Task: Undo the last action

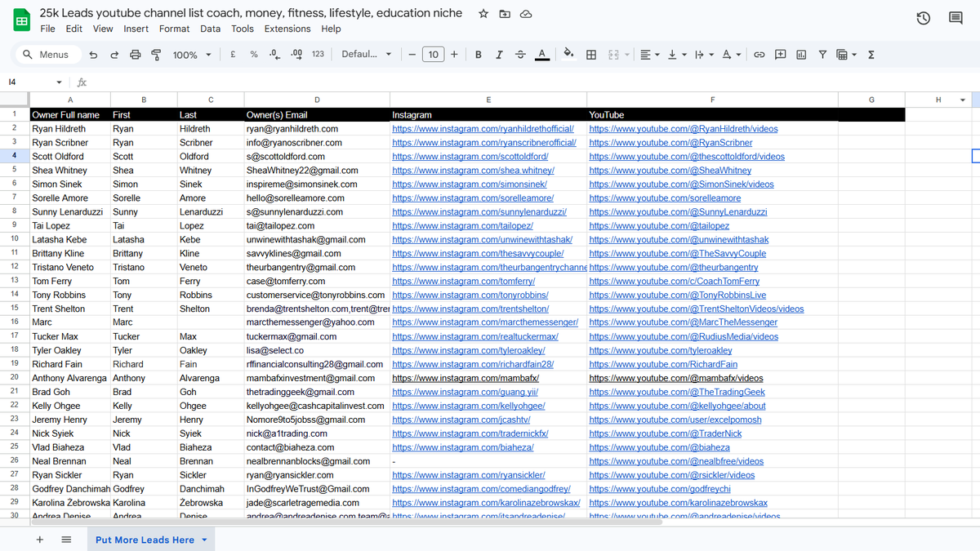Action: pos(93,55)
